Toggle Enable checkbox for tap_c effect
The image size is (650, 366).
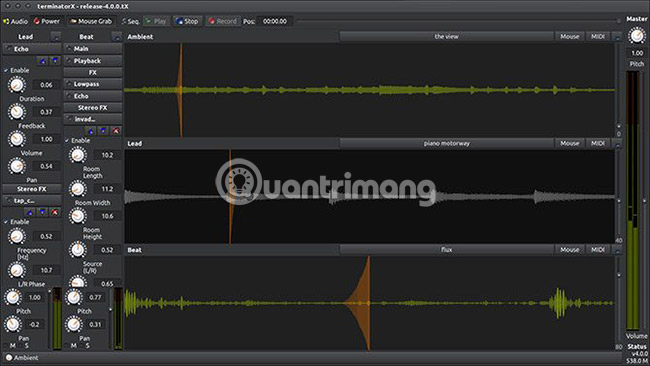pos(6,222)
